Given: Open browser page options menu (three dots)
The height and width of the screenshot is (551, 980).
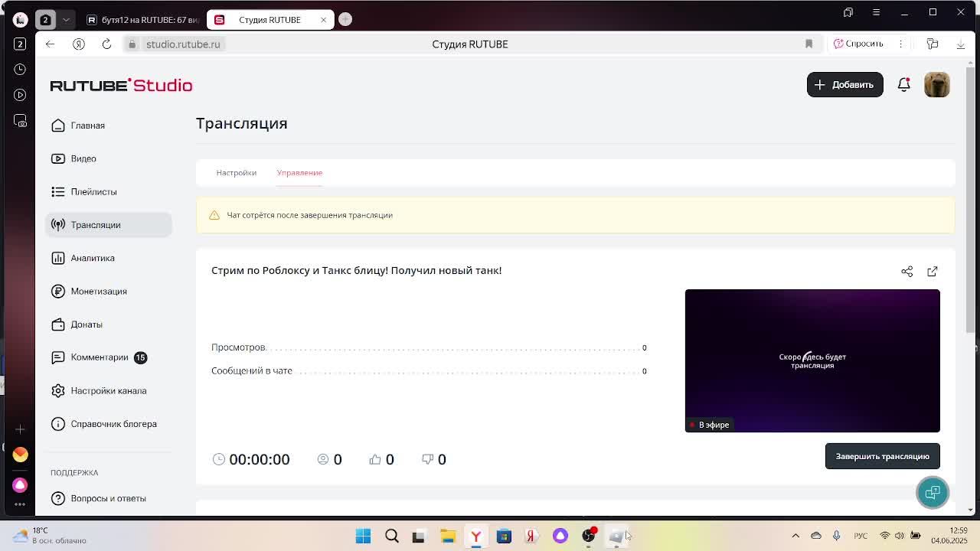Looking at the screenshot, I should (901, 44).
